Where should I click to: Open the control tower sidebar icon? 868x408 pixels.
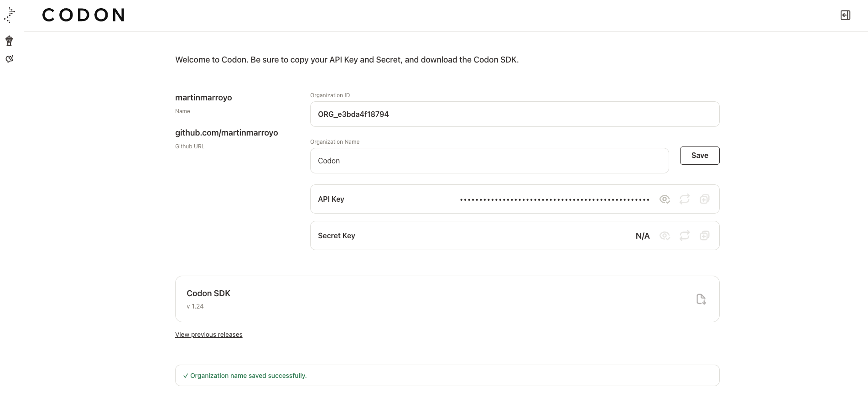(x=9, y=41)
